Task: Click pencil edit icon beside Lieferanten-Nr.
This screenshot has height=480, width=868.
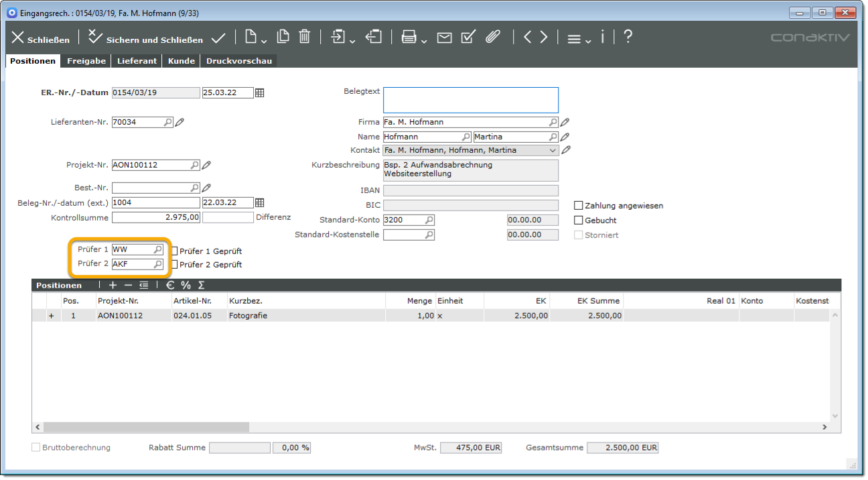Action: click(x=179, y=123)
